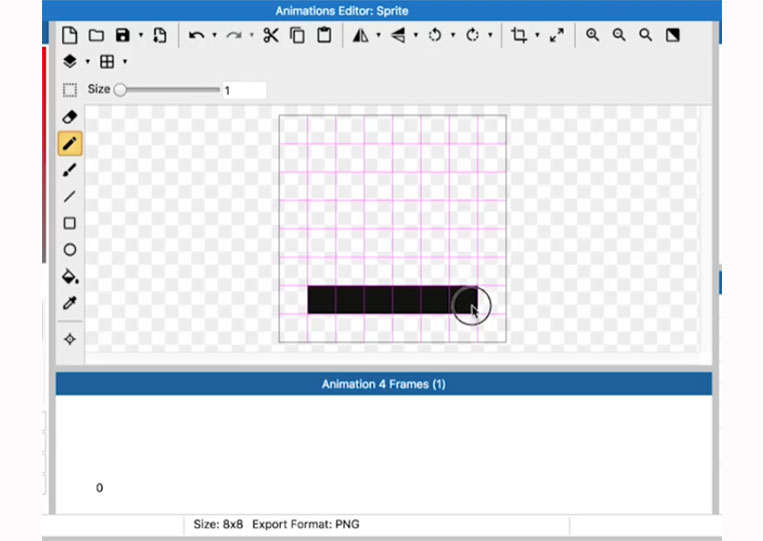
Task: Click the Save floppy disk icon
Action: pyautogui.click(x=123, y=35)
